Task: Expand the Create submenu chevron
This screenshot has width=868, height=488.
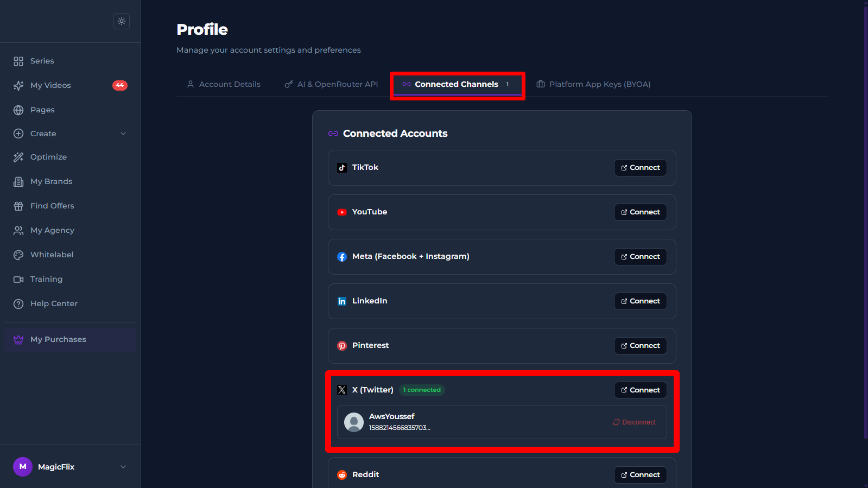Action: [x=123, y=134]
